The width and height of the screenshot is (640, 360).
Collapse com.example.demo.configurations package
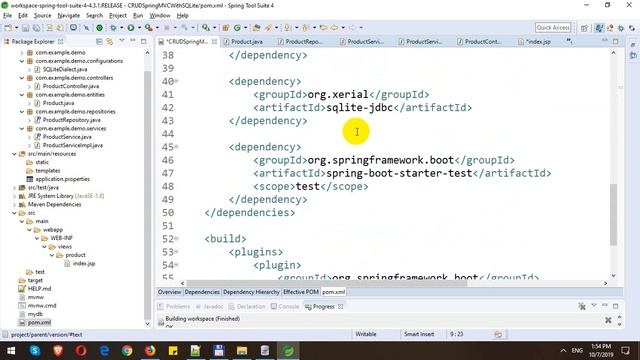pos(22,61)
